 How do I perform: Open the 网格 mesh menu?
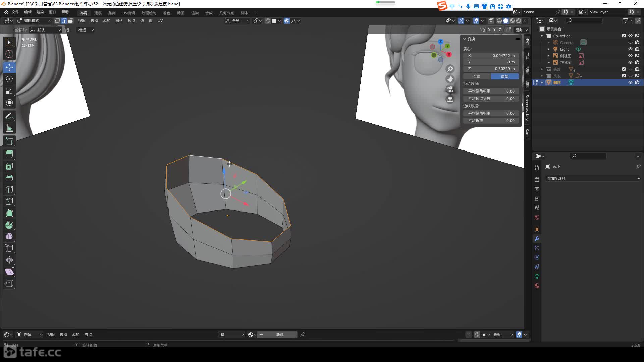tap(119, 21)
